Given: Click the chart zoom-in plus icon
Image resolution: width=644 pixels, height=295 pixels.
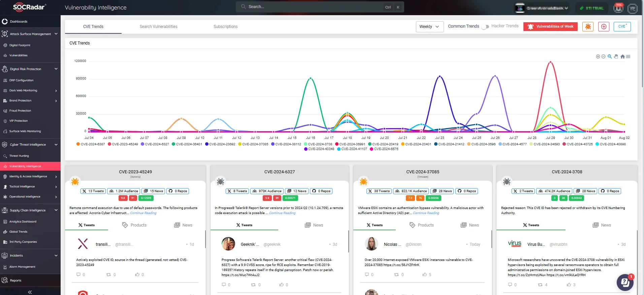Looking at the screenshot, I should pos(598,57).
